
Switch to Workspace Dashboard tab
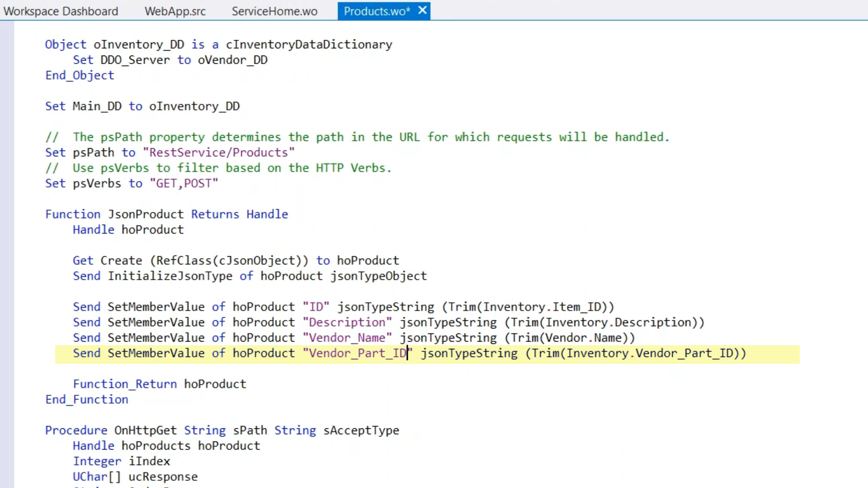tap(61, 11)
